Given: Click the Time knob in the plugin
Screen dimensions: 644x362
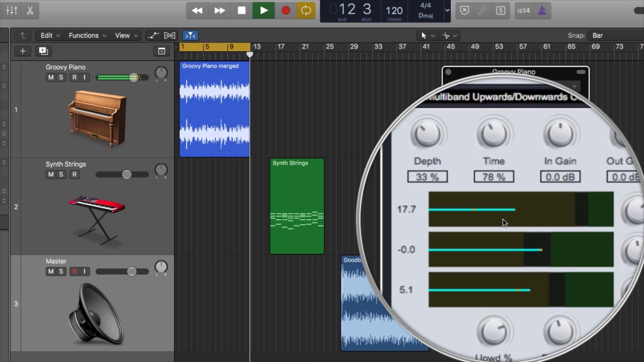Looking at the screenshot, I should (x=494, y=134).
